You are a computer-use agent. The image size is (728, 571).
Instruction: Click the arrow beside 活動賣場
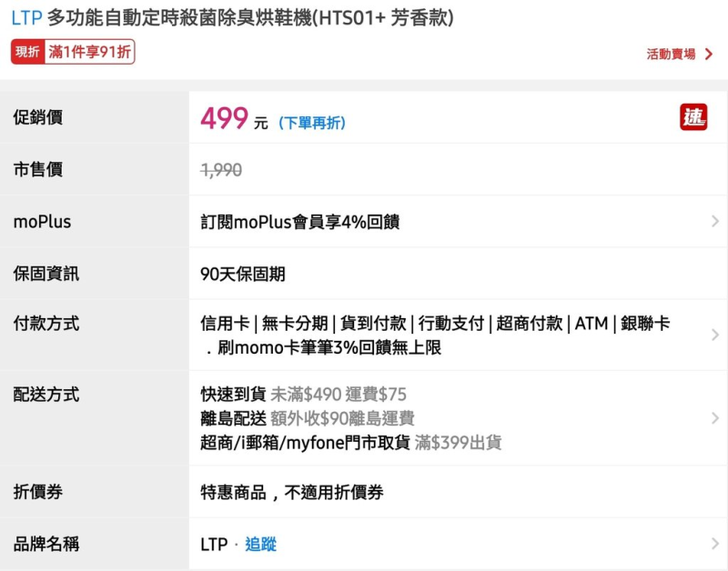coord(709,55)
